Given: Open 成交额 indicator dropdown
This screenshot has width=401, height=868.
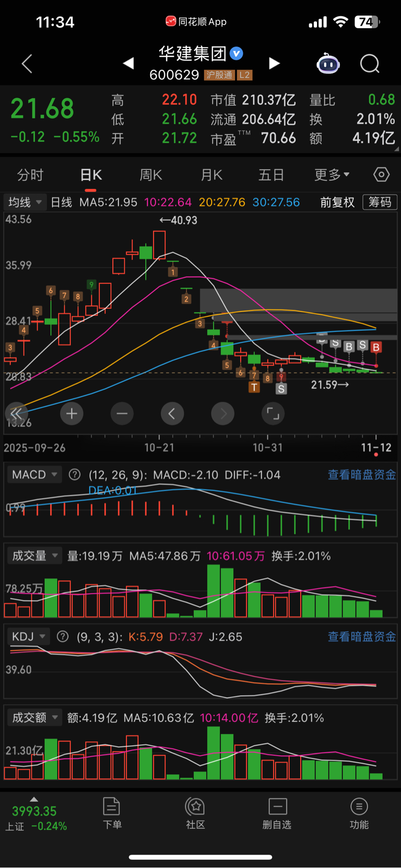Looking at the screenshot, I should click(34, 718).
